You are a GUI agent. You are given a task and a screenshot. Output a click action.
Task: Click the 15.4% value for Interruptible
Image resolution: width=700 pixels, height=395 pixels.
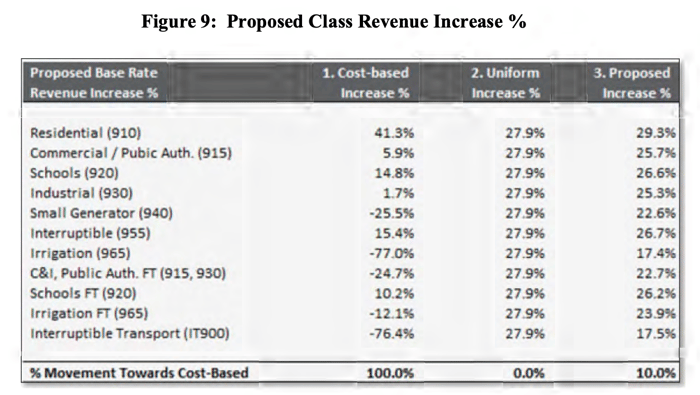click(394, 233)
